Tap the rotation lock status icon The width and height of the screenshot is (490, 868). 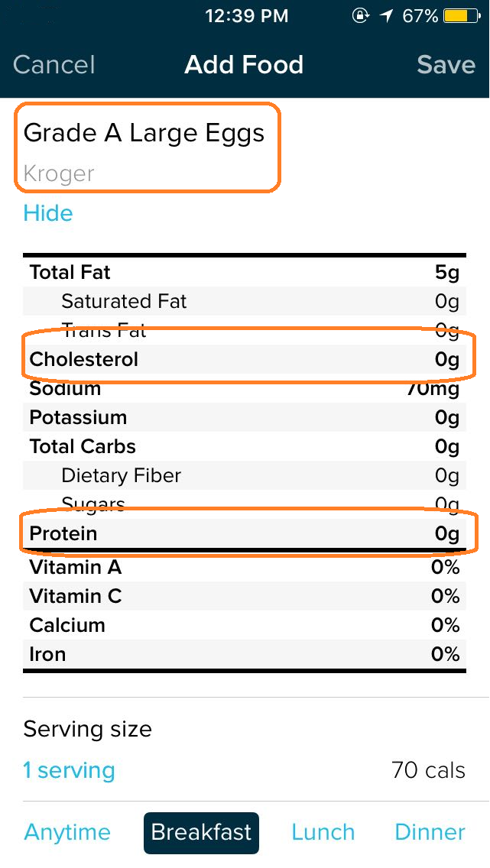click(361, 16)
